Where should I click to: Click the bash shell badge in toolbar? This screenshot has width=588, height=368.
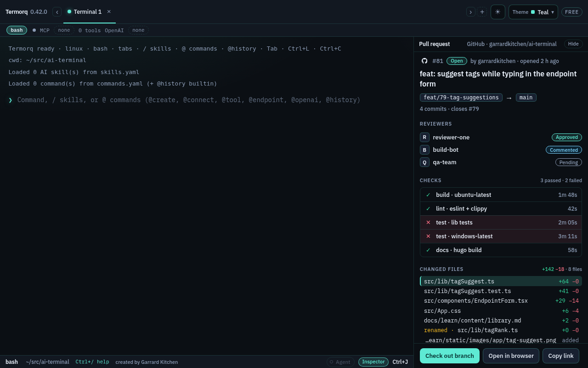[17, 30]
